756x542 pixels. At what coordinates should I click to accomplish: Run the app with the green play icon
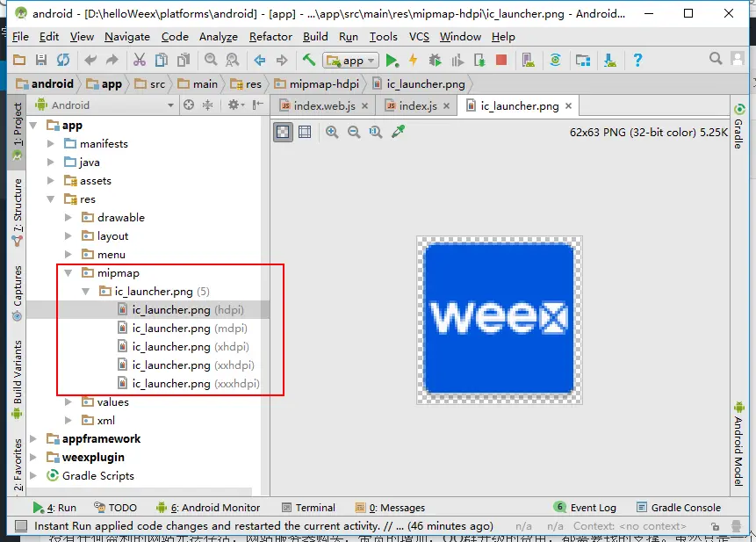392,61
